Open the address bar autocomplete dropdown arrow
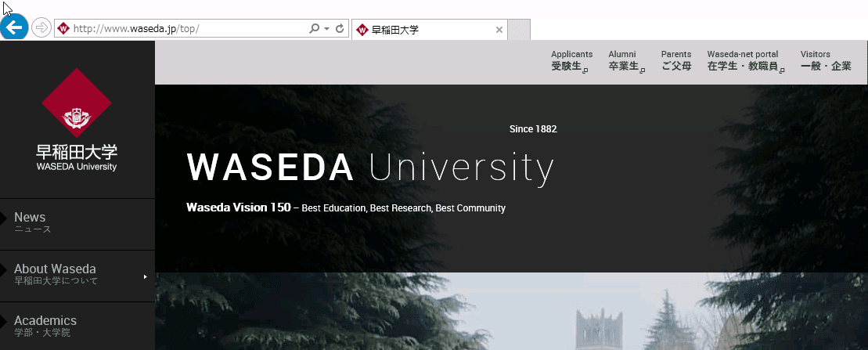Image resolution: width=868 pixels, height=350 pixels. pyautogui.click(x=326, y=29)
